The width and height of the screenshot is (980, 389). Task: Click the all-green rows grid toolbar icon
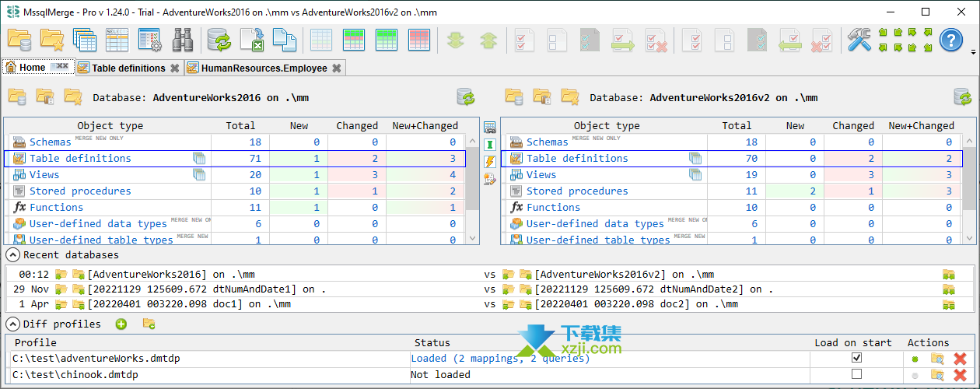(387, 40)
